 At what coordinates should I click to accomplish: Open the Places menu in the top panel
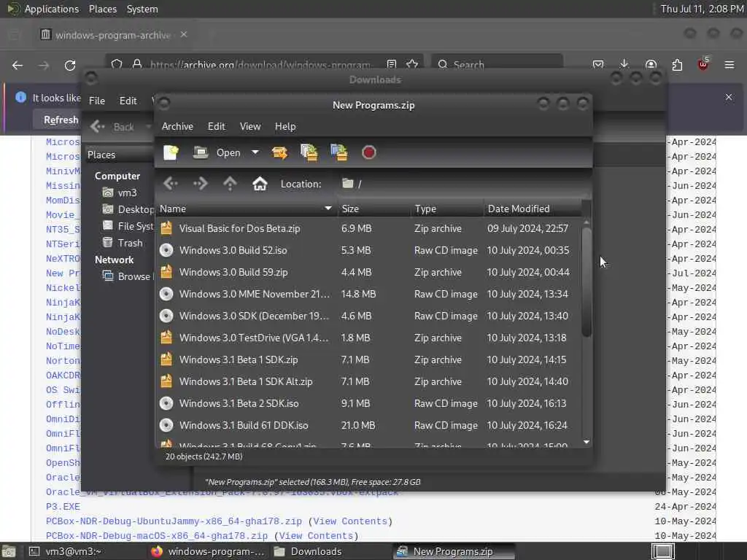point(102,9)
